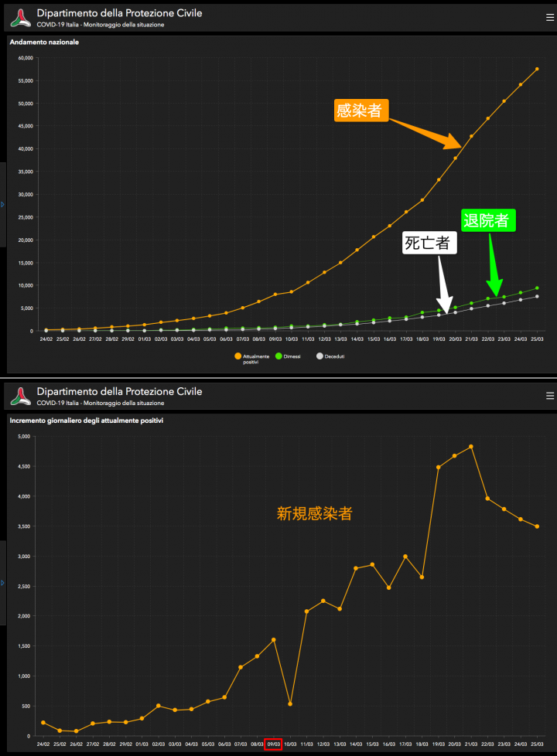Click the green 退院者 annotation label
The image size is (557, 756).
tap(487, 220)
